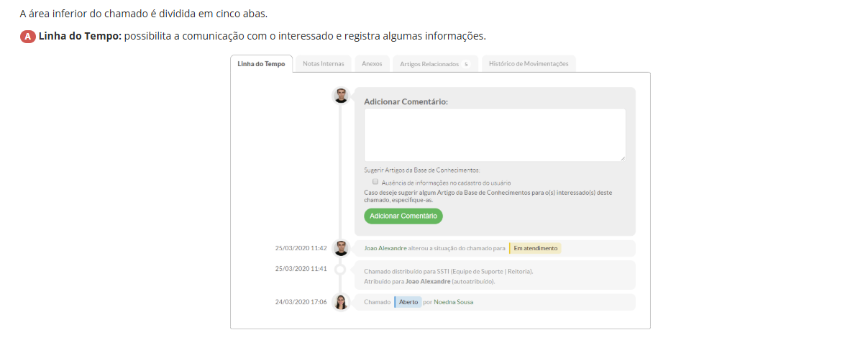This screenshot has height=353, width=868.
Task: Click the red A badge before Linha do Tempo
Action: 28,36
